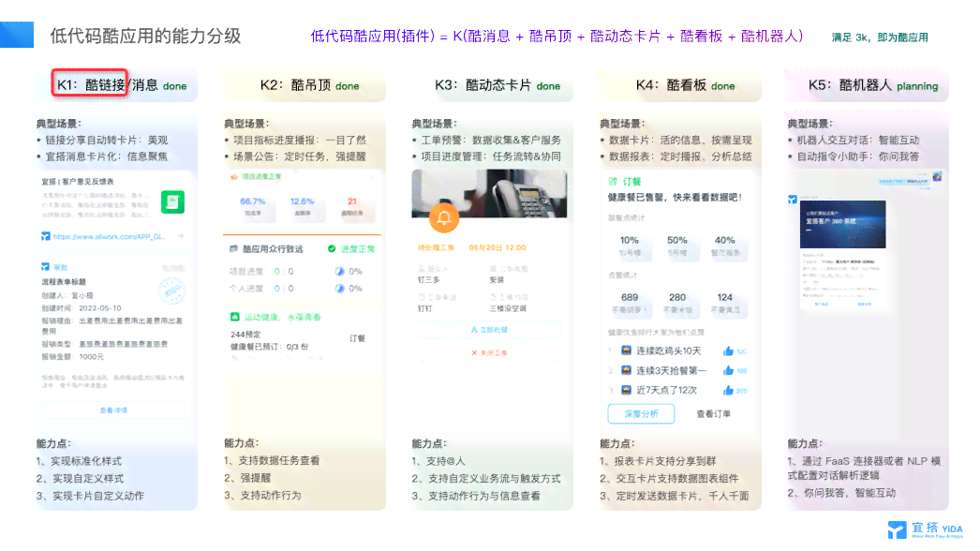Click the person icon inside the 立即处理 button
The width and height of the screenshot is (980, 551).
[474, 330]
